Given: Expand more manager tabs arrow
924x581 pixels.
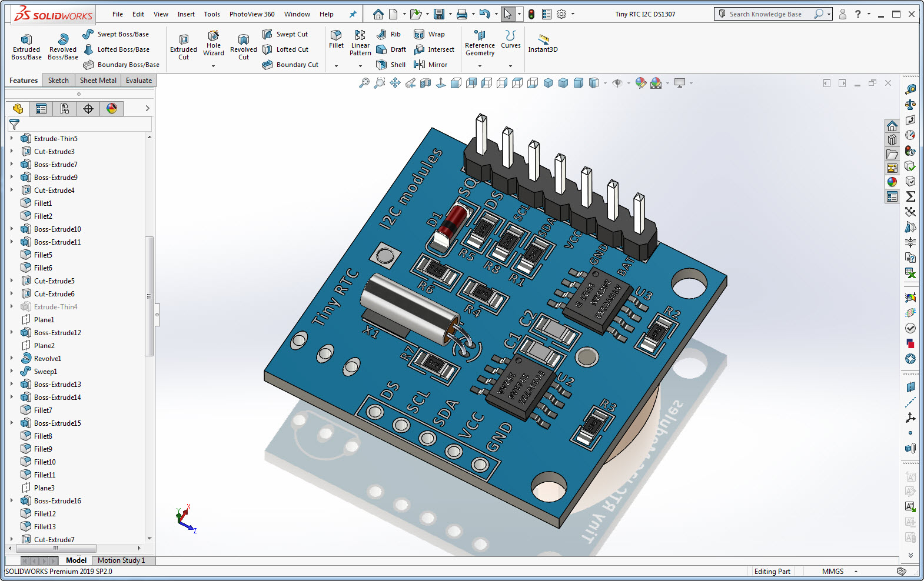Looking at the screenshot, I should (147, 108).
